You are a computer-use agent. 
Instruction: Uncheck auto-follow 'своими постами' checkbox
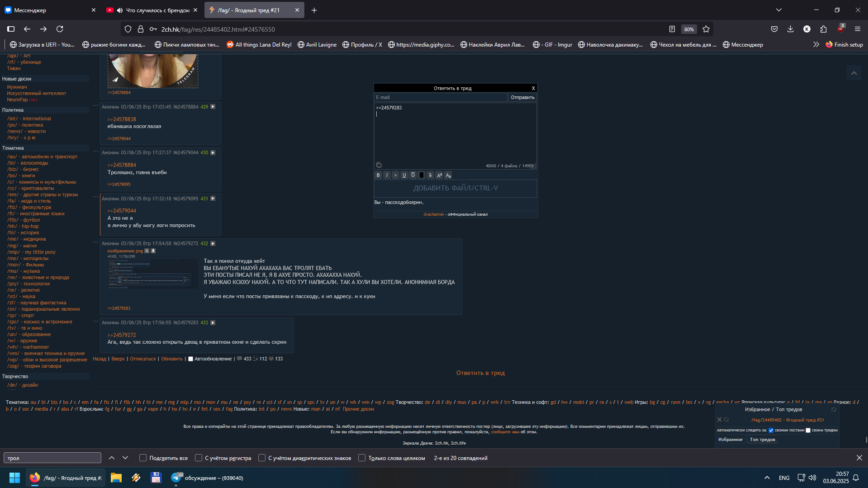point(771,430)
